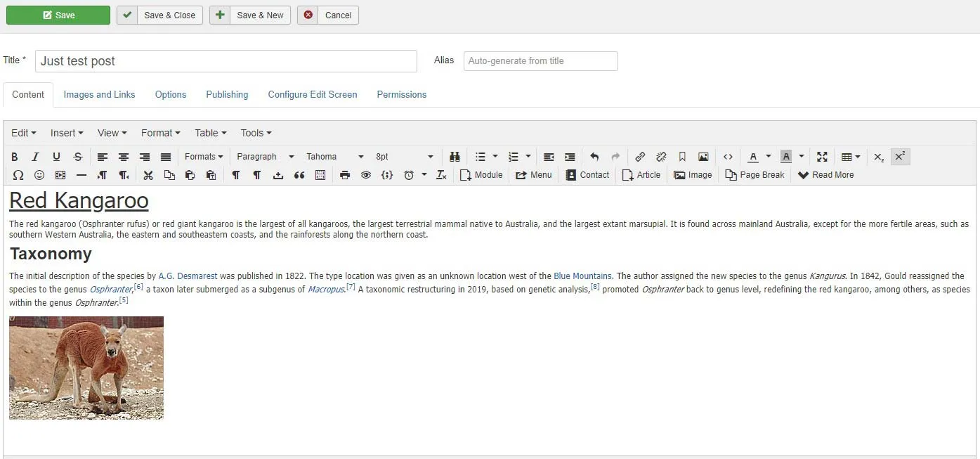Image resolution: width=980 pixels, height=459 pixels.
Task: Insert a Page Break
Action: [754, 175]
